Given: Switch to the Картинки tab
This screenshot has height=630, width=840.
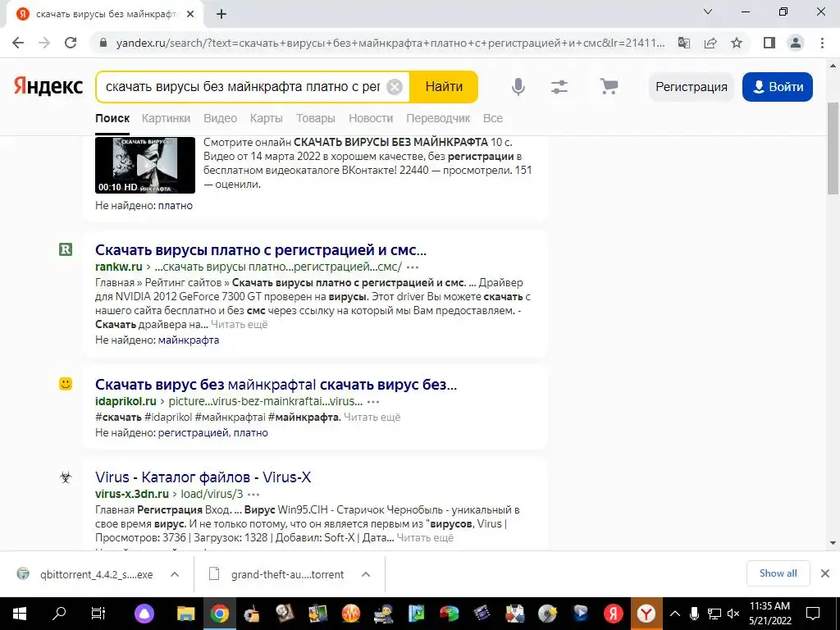Looking at the screenshot, I should pos(166,118).
